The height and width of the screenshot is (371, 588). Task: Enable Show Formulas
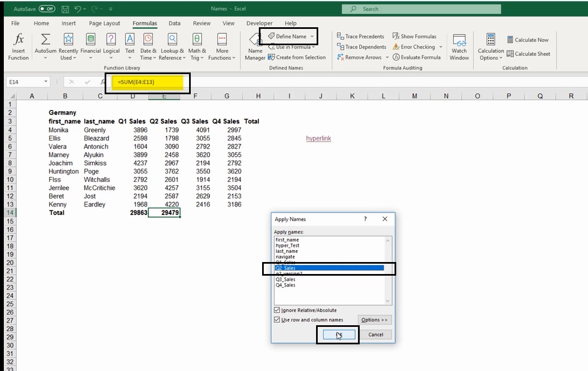(414, 36)
